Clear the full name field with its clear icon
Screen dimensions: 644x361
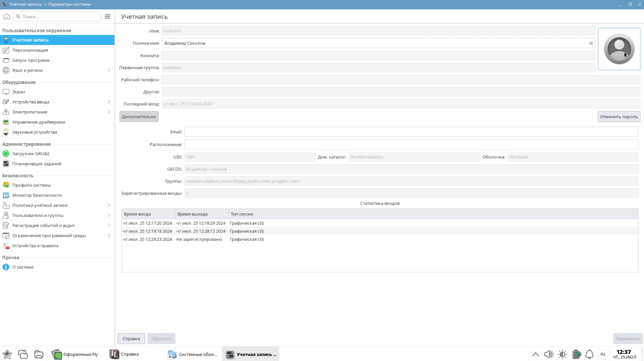point(591,43)
